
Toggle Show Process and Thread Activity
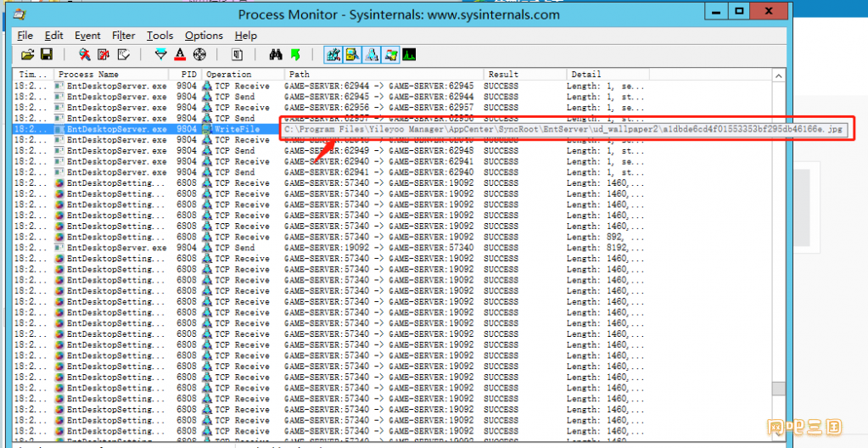click(391, 54)
